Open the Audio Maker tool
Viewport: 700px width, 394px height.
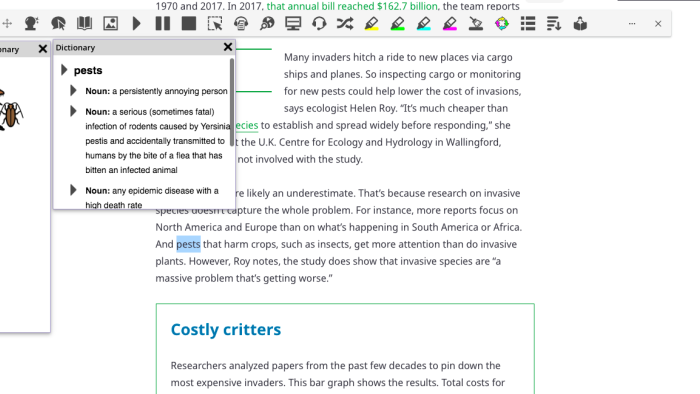click(241, 24)
